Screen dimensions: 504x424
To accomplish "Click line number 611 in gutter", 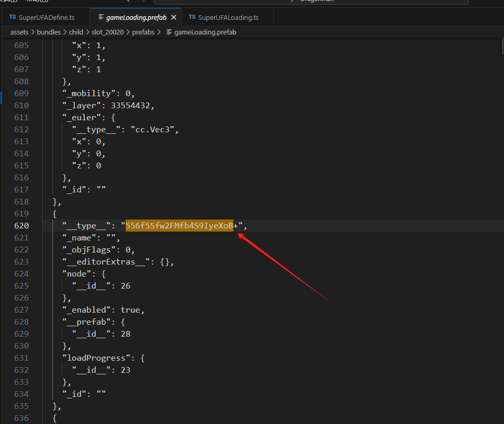I will pyautogui.click(x=21, y=118).
